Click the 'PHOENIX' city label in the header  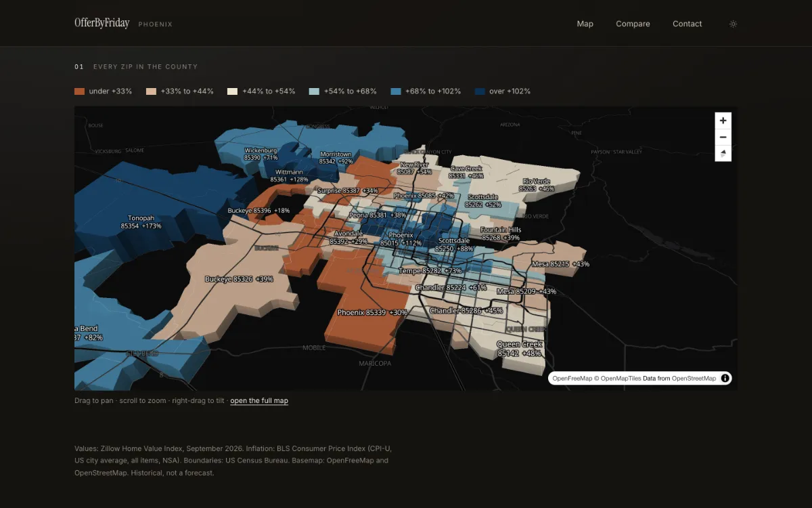pyautogui.click(x=155, y=24)
